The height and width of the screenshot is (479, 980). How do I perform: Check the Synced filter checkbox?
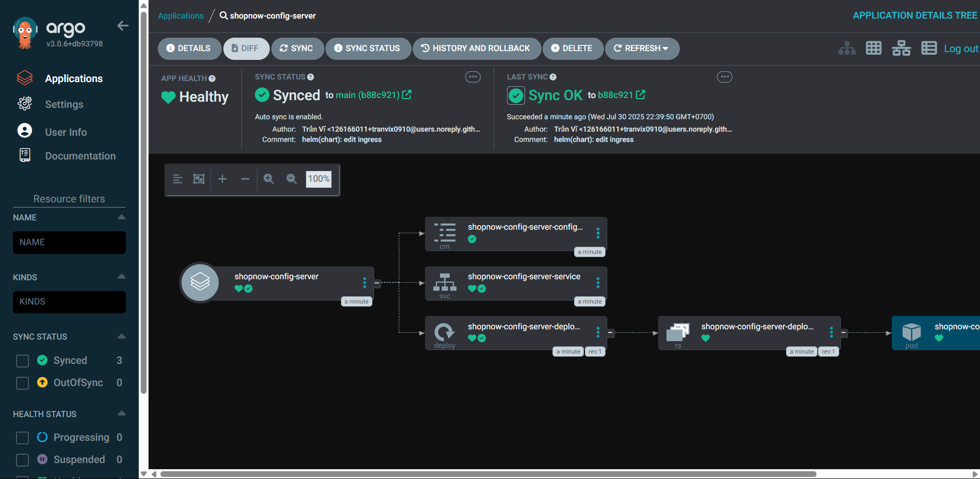pos(22,361)
